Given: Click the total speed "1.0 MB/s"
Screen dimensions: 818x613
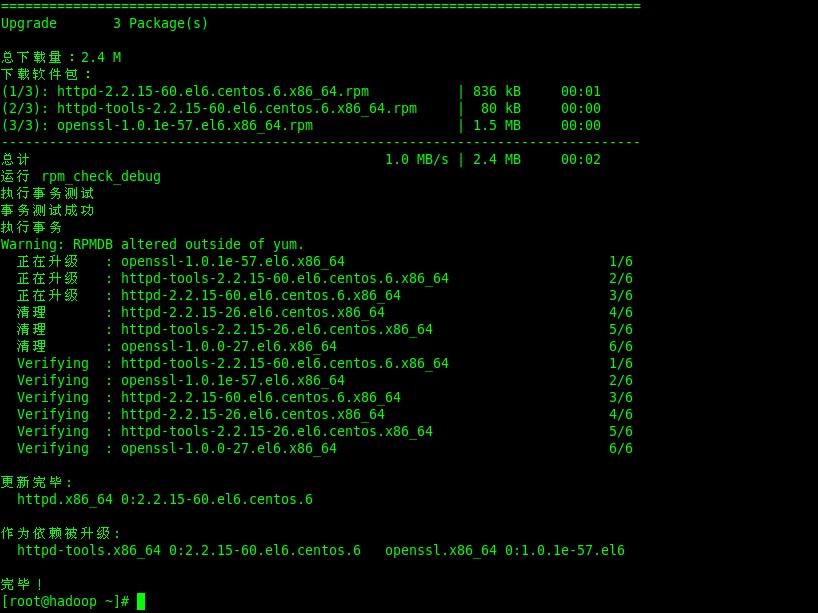Looking at the screenshot, I should [417, 159].
